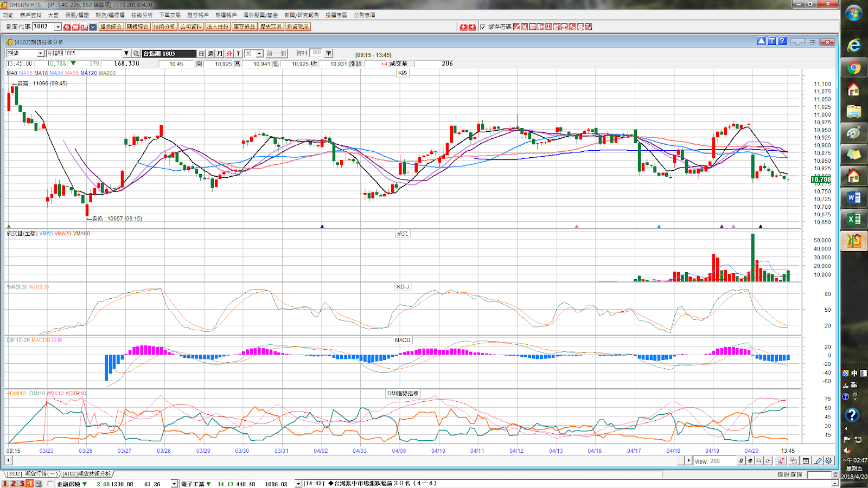
Task: Open Paint from the taskbar
Action: [854, 133]
